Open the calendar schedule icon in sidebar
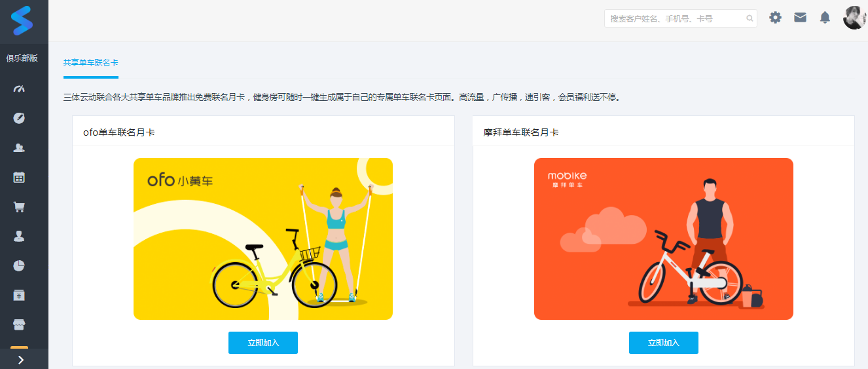868x369 pixels. 19,177
